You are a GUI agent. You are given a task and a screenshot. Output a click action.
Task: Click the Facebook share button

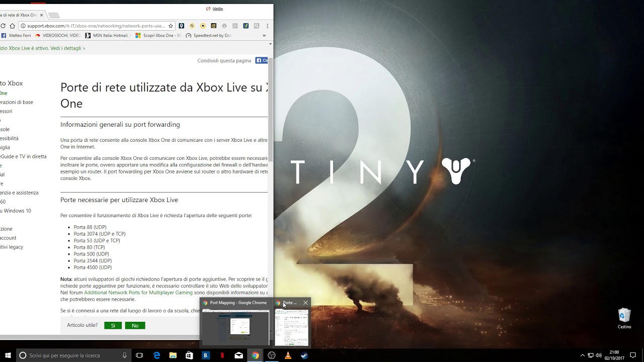(262, 60)
